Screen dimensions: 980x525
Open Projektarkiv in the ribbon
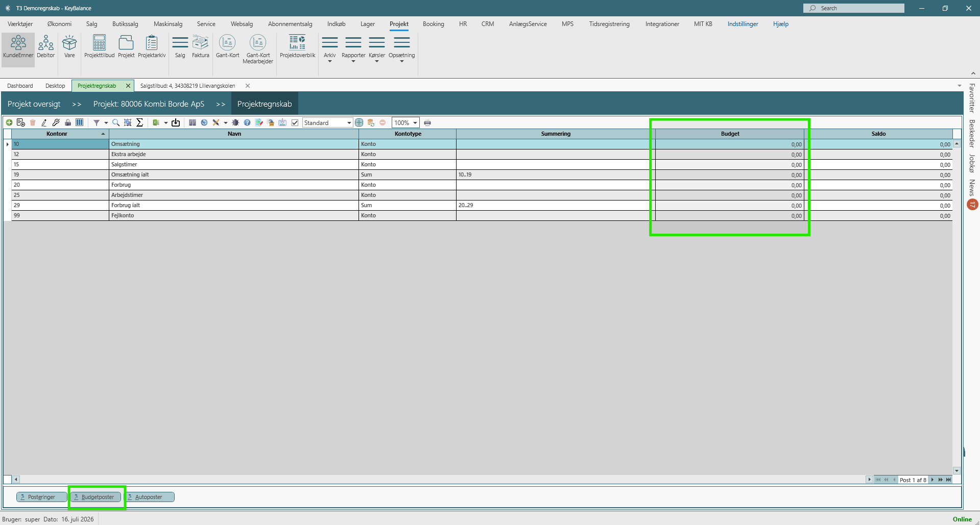click(x=152, y=47)
